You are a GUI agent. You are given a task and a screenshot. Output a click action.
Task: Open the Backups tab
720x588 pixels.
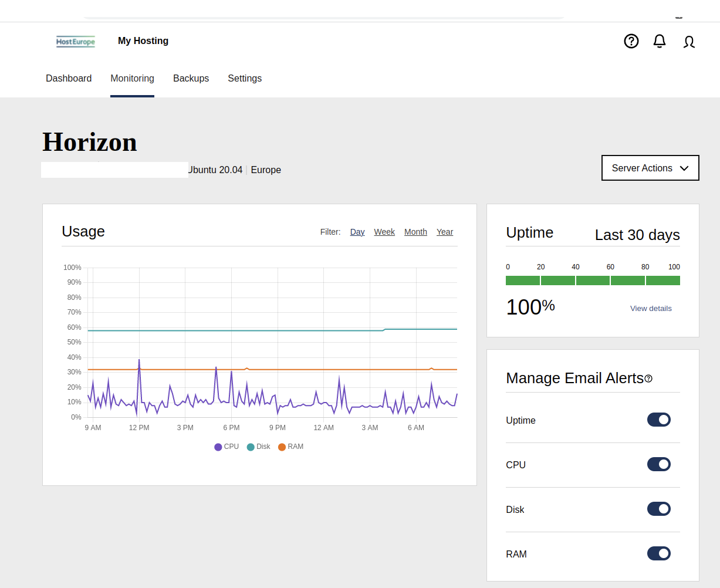[x=191, y=79]
